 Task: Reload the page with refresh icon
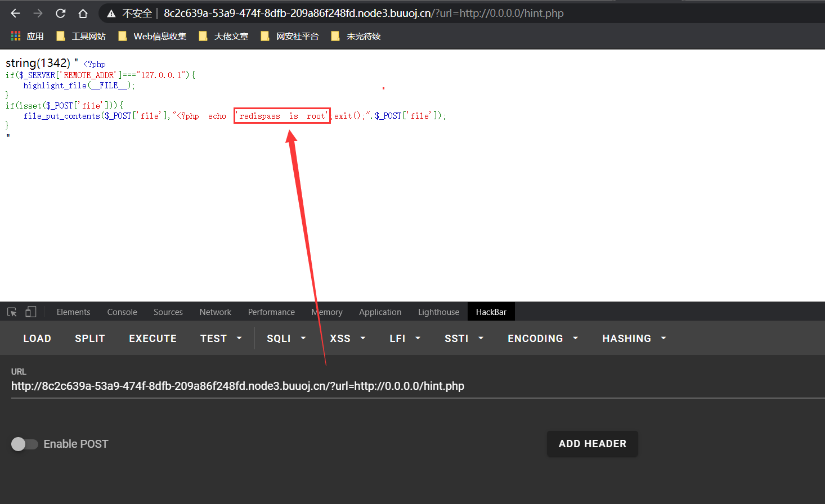tap(60, 13)
